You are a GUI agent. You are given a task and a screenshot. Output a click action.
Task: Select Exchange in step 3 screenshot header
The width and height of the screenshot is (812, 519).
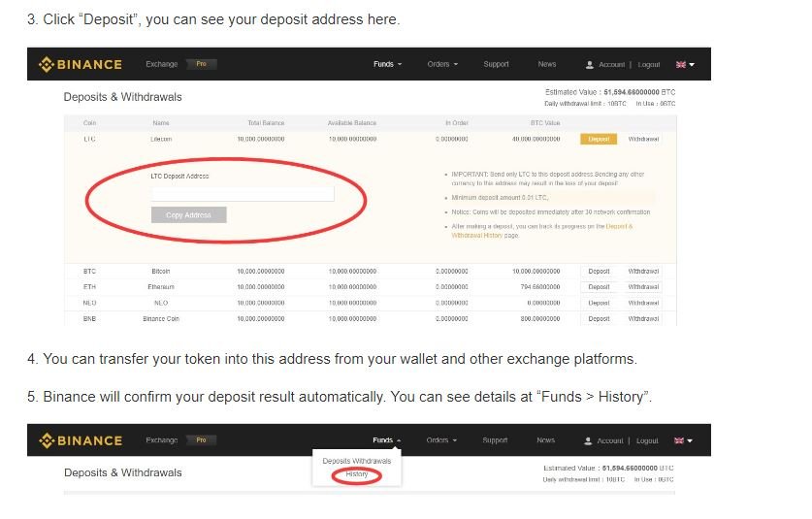[162, 64]
